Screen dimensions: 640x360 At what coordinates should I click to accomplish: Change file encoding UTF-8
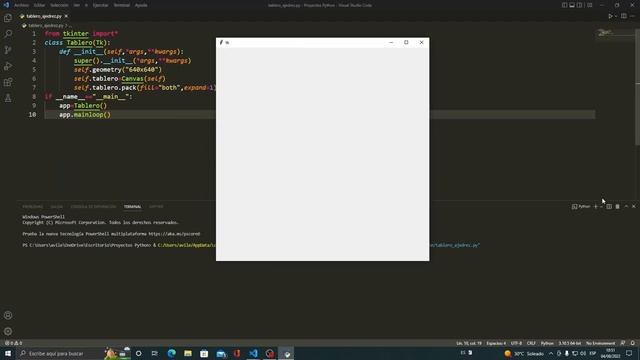point(516,343)
